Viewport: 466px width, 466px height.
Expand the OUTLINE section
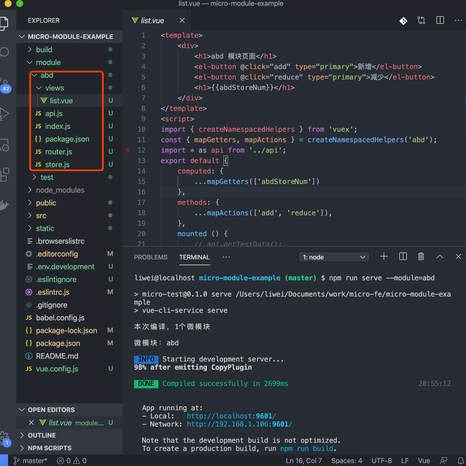(42, 435)
